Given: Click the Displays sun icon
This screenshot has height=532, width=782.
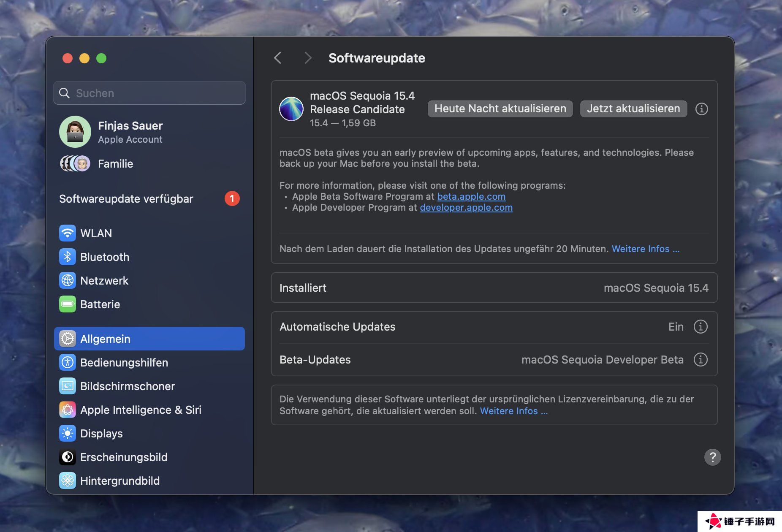Looking at the screenshot, I should click(x=68, y=433).
